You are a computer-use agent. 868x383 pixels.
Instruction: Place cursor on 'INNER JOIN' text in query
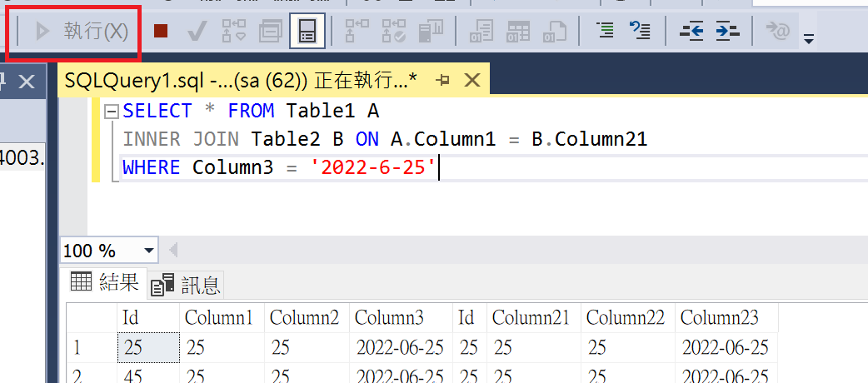tap(181, 140)
